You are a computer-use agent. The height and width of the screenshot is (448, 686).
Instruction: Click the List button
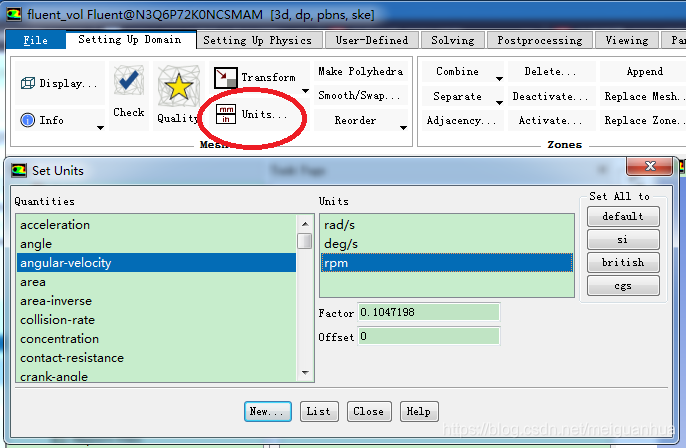tap(319, 412)
